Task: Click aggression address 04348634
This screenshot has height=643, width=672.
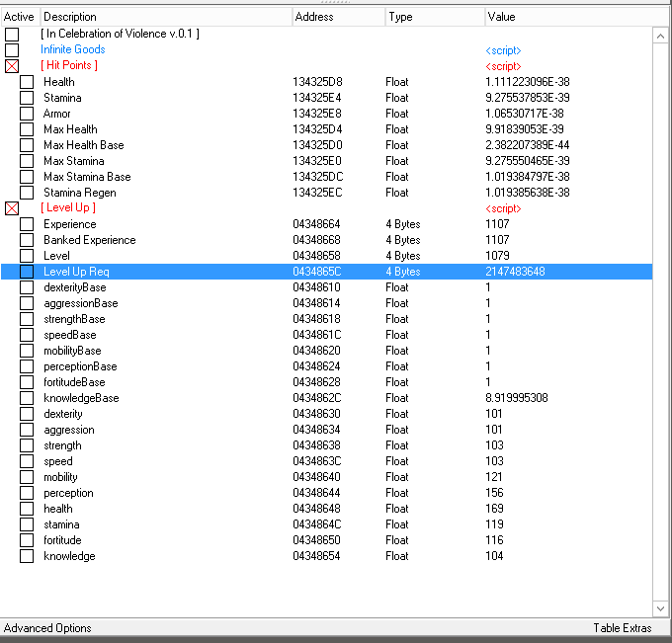Action: (x=316, y=430)
